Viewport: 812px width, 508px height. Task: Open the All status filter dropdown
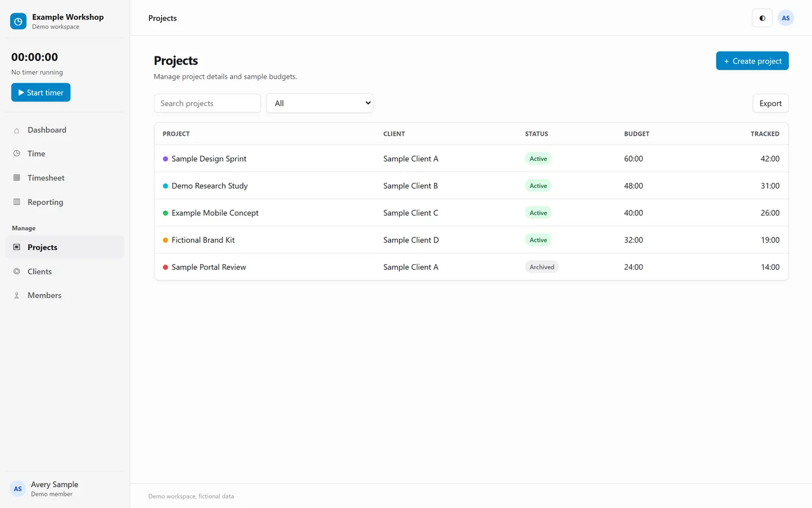coord(320,103)
